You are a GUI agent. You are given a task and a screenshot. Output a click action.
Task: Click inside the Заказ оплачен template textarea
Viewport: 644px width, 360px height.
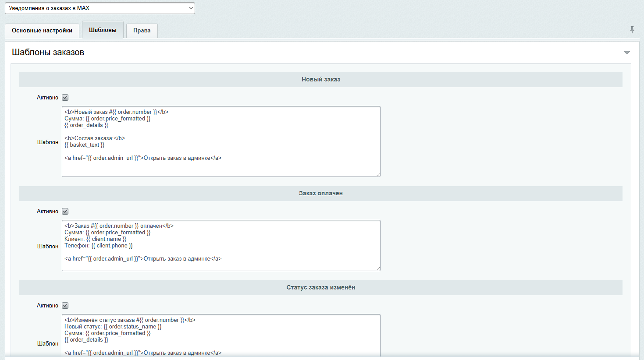point(221,245)
